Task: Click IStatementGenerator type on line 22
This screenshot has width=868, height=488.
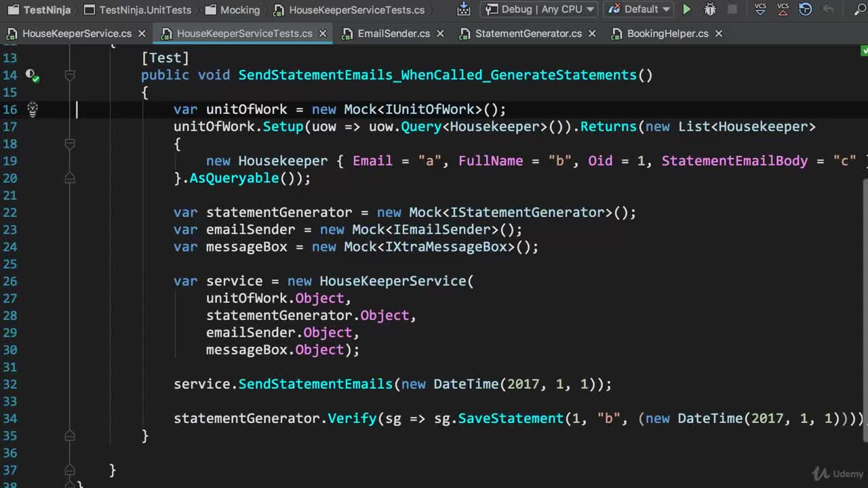Action: pyautogui.click(x=527, y=212)
